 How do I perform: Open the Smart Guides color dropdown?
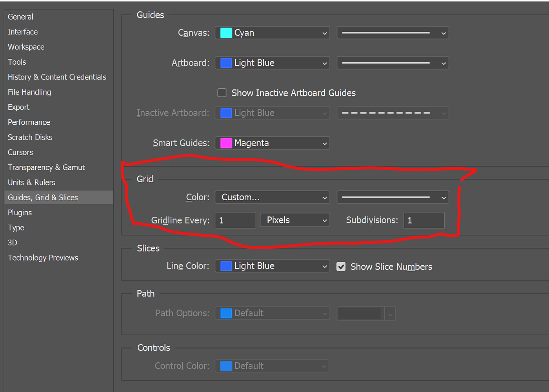pos(272,143)
